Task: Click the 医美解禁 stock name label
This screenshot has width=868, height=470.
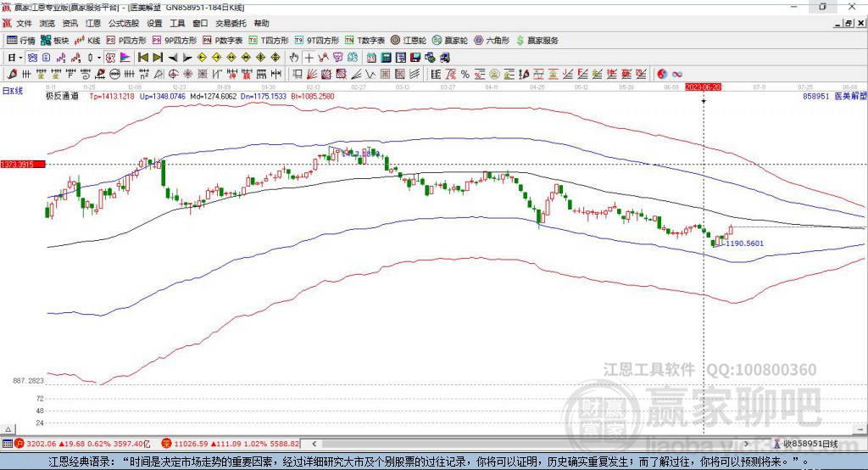Action: click(x=850, y=96)
